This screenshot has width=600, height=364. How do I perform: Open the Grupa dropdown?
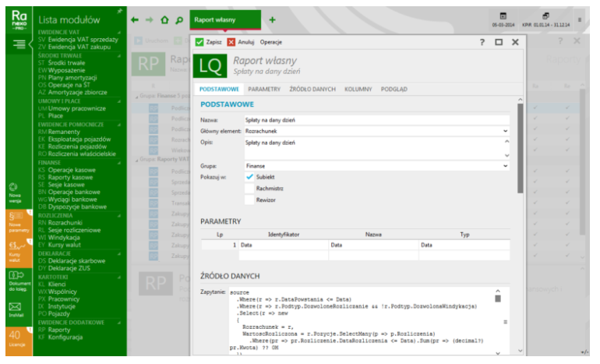(505, 166)
